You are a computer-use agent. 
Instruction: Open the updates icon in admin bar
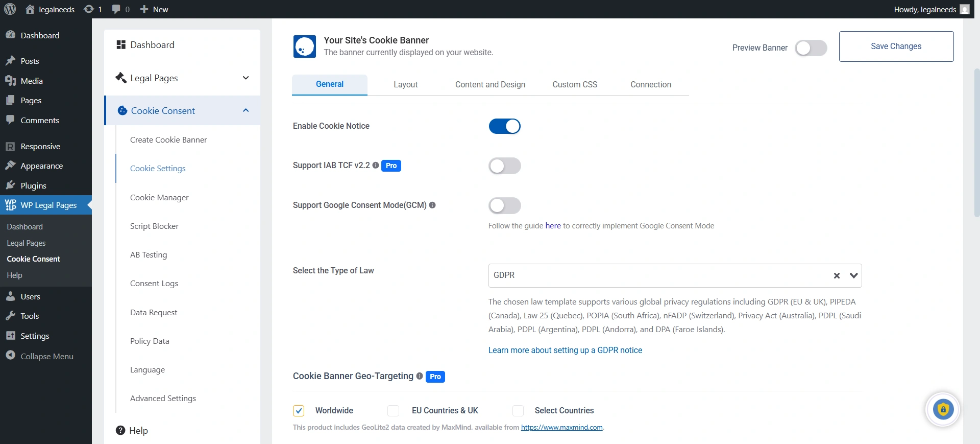tap(89, 9)
